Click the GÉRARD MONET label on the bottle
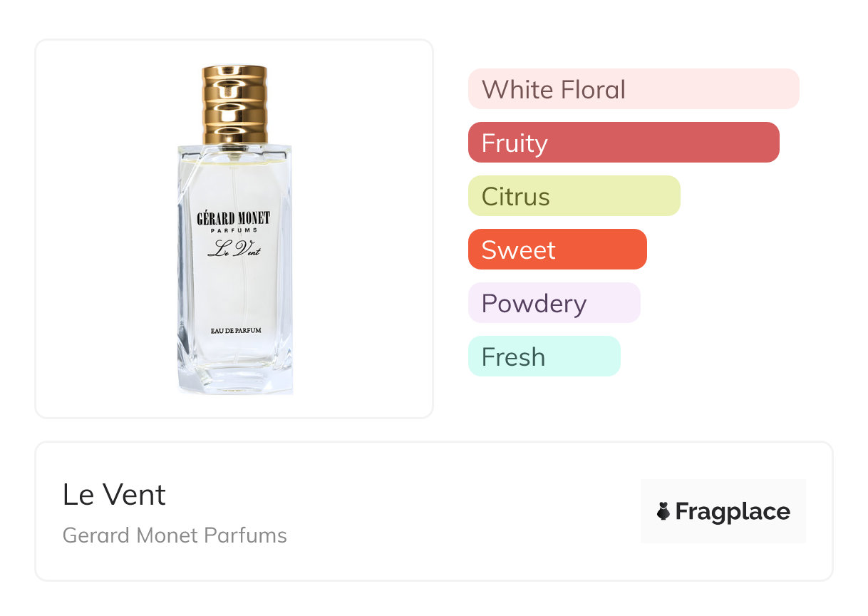Screen dimensions: 868x616 (x=234, y=218)
